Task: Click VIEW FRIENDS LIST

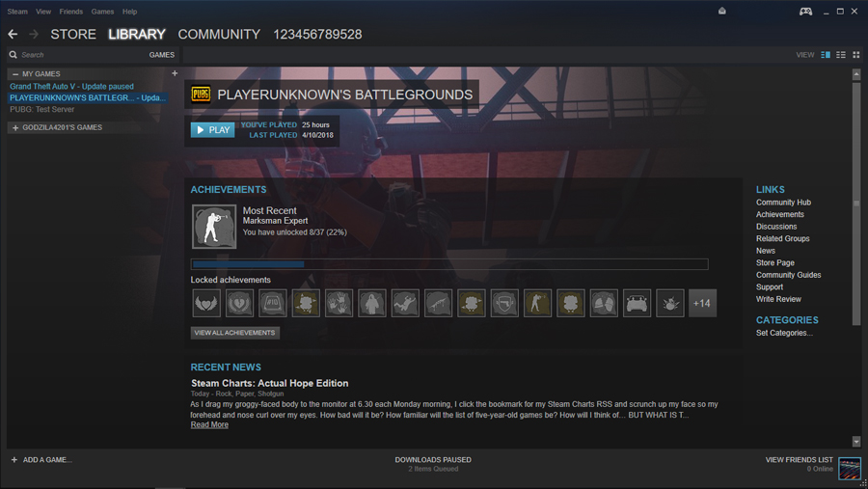Action: (799, 460)
